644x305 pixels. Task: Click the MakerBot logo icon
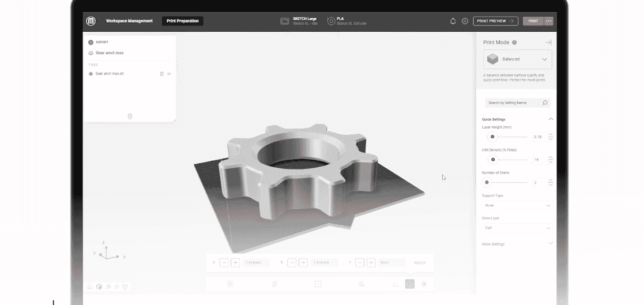[91, 21]
